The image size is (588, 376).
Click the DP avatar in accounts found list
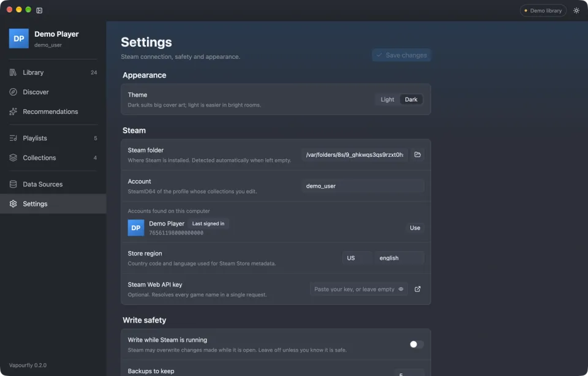click(x=136, y=228)
